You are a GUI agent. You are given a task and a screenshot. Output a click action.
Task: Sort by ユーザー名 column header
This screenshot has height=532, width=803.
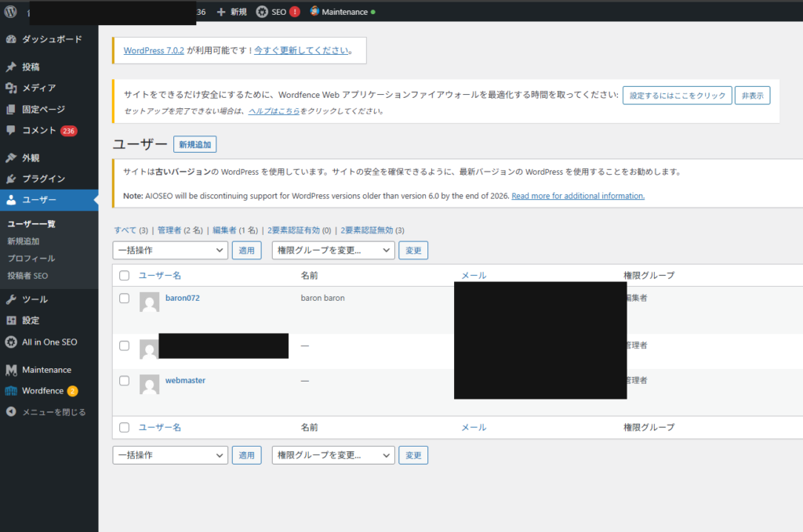[x=160, y=276]
